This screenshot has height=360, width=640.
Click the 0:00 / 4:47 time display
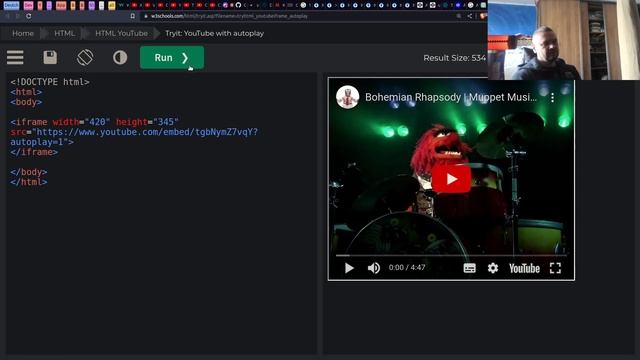tap(407, 268)
